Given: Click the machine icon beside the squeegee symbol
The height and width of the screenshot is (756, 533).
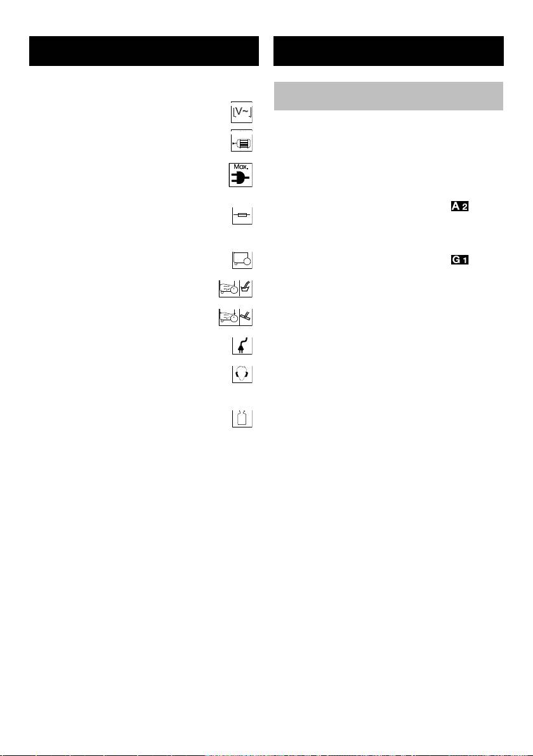Looking at the screenshot, I should tap(228, 316).
